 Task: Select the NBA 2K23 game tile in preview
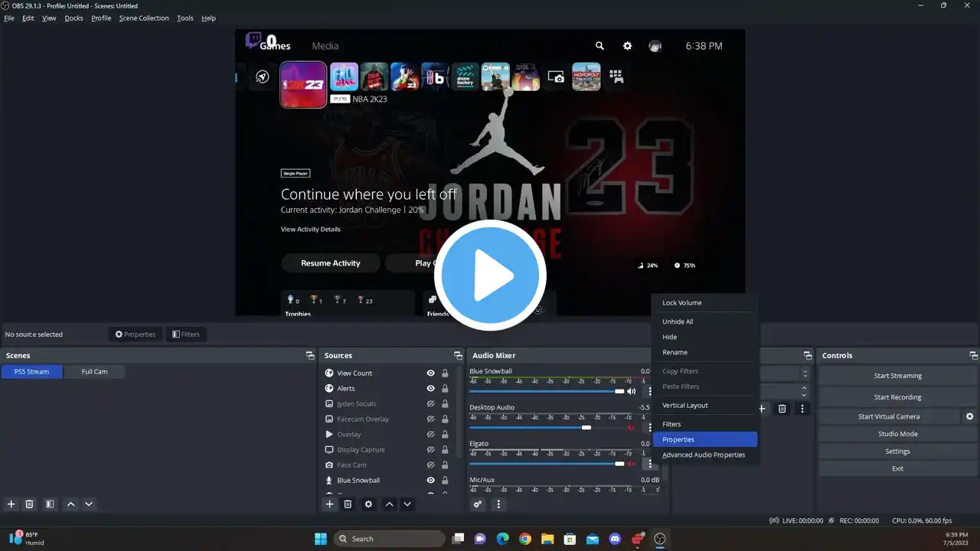coord(303,84)
